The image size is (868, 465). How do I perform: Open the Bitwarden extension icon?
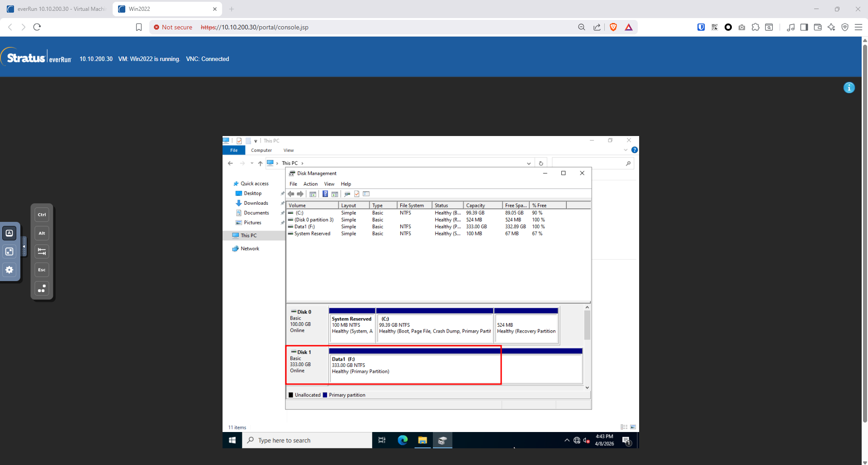point(701,27)
